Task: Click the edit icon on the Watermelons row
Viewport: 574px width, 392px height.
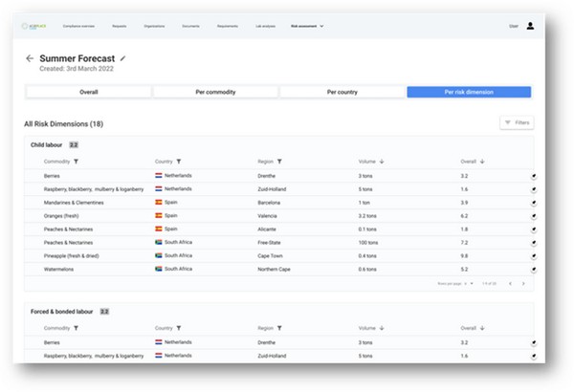Action: 533,270
